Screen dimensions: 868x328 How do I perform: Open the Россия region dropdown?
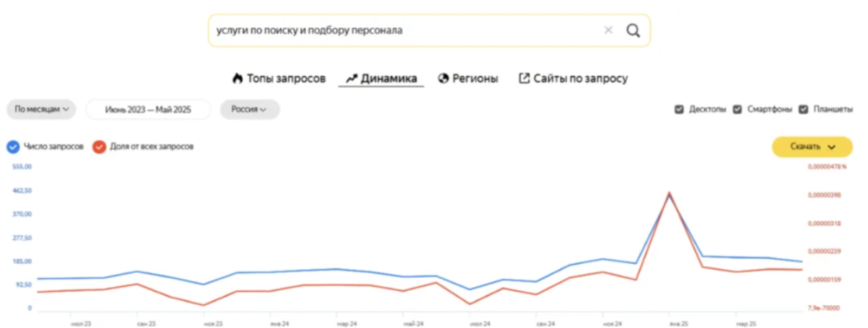249,109
